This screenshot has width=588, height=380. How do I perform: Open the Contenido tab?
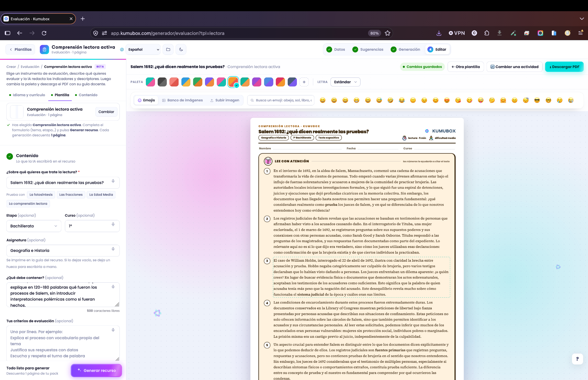86,95
